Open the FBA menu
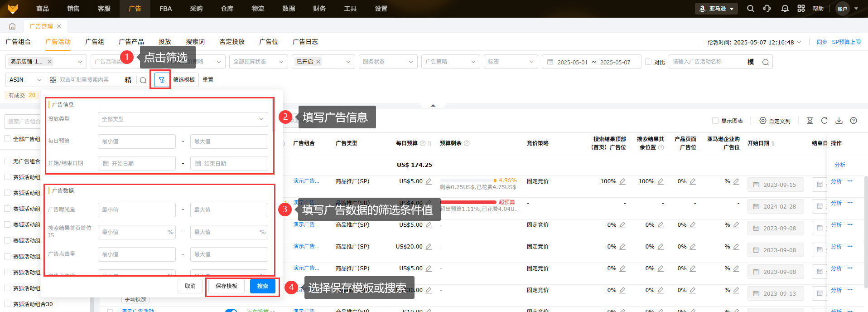Viewport: 868px width, 312px height. click(165, 9)
